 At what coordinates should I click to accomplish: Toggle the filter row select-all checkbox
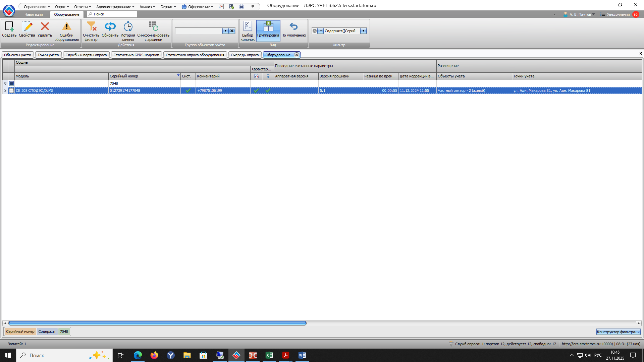[11, 83]
